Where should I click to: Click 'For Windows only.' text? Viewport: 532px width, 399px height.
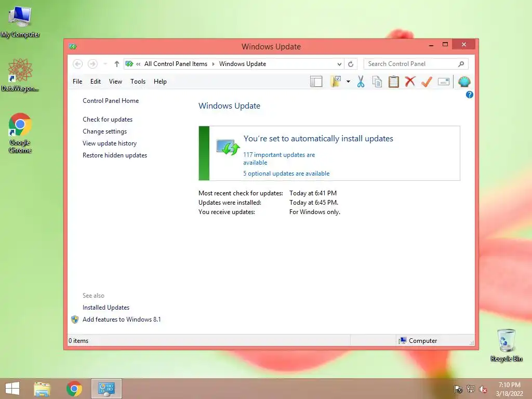point(314,212)
